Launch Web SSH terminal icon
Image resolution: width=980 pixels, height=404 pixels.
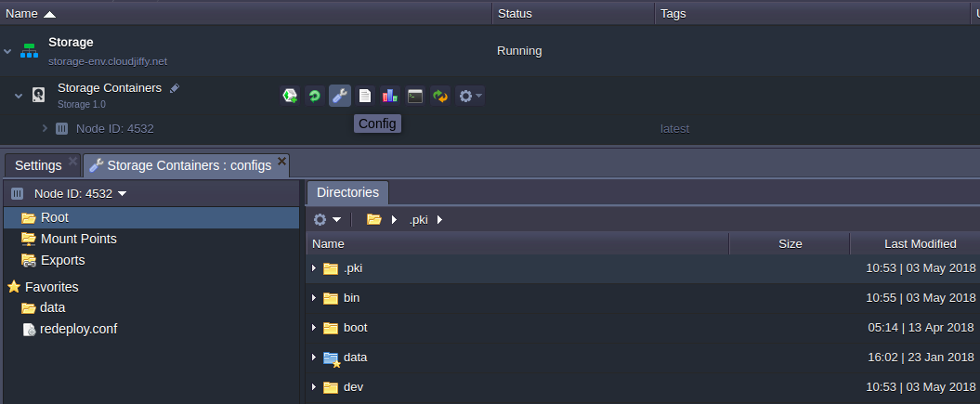(x=415, y=96)
